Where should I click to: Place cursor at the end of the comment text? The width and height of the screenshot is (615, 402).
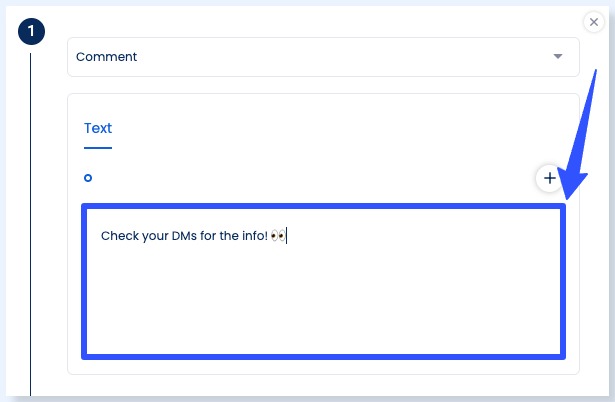click(x=288, y=236)
